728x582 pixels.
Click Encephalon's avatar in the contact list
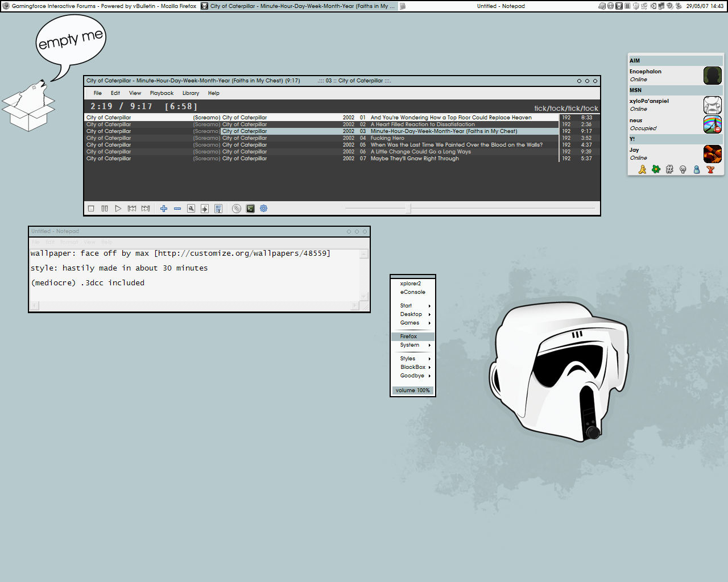(713, 76)
